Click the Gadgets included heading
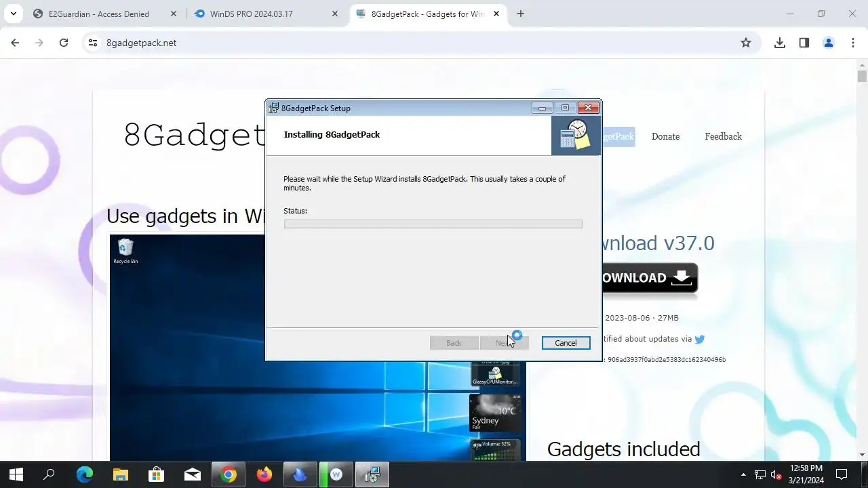This screenshot has width=868, height=488. pos(623,449)
